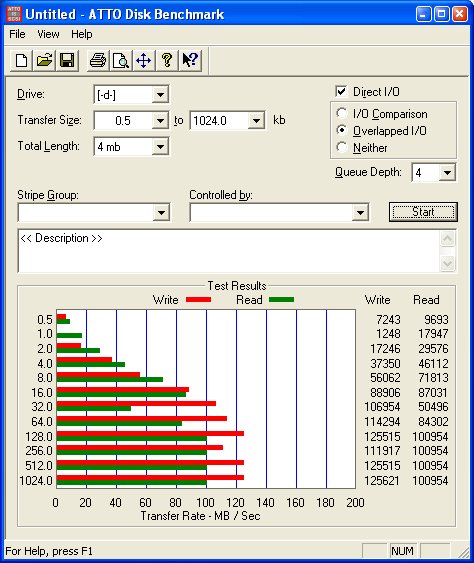Image resolution: width=474 pixels, height=563 pixels.
Task: Select the I/O Comparison radio button
Action: click(341, 113)
